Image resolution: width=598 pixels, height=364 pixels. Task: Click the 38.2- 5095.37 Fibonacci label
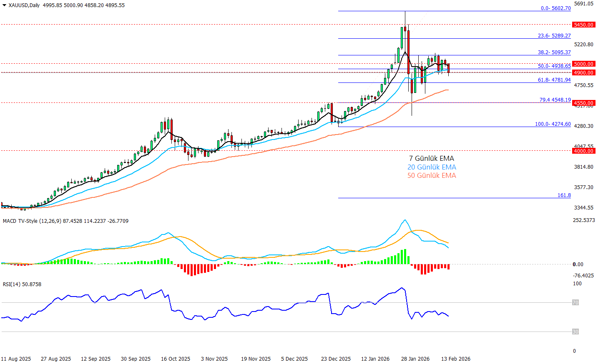554,52
